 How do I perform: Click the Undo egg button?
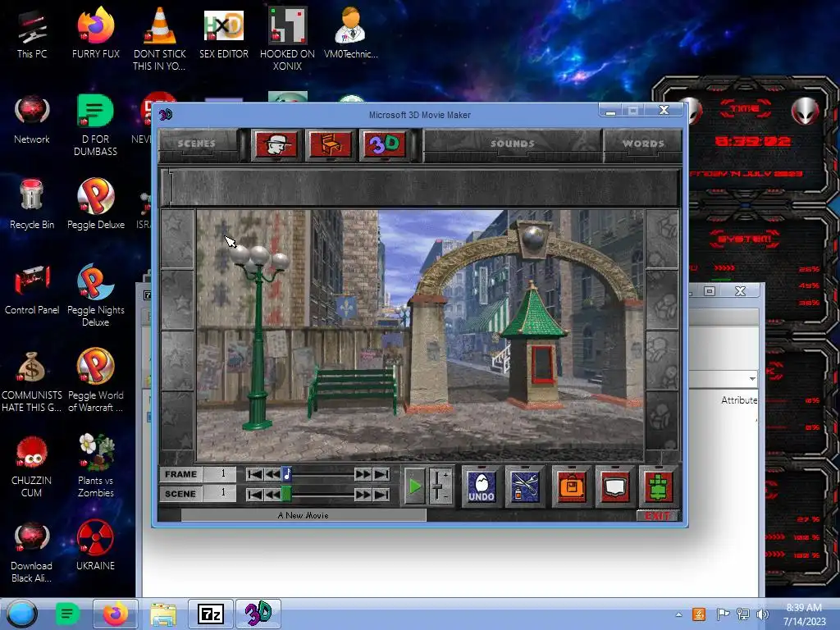tap(481, 486)
